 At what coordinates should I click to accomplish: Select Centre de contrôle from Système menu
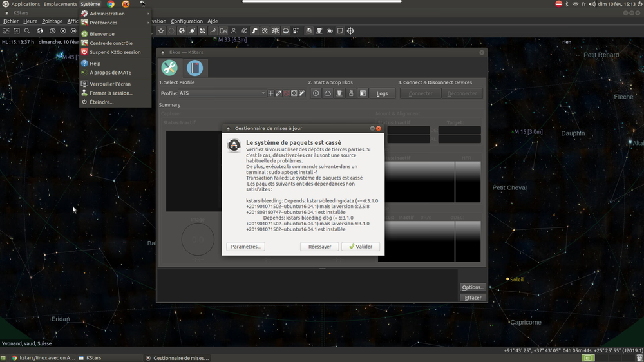[x=115, y=43]
